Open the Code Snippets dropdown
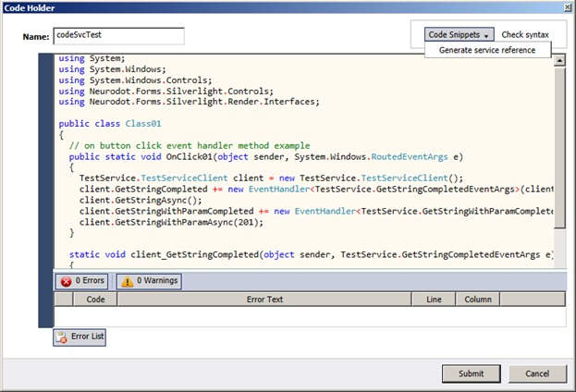Screen dimensions: 576x392 [459, 34]
